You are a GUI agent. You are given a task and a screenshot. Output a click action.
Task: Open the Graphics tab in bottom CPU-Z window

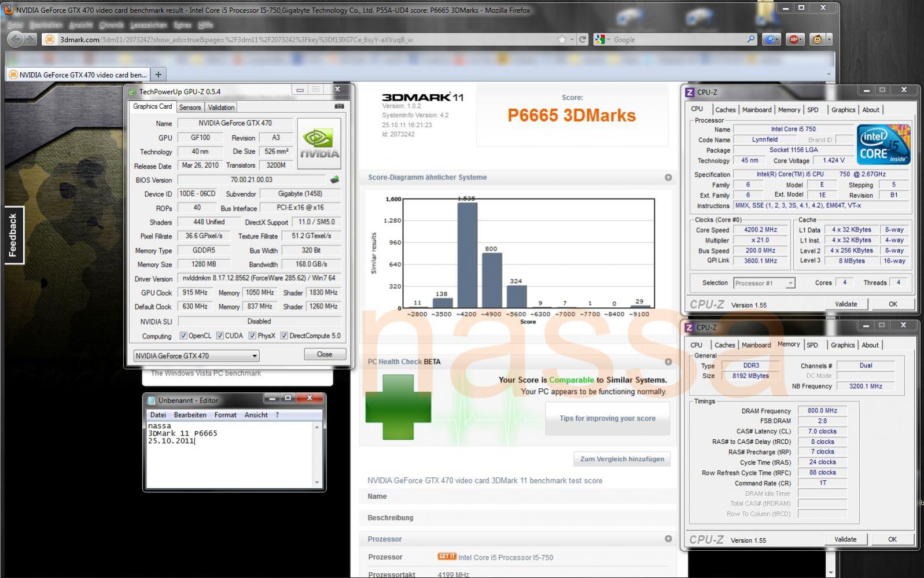tap(842, 345)
